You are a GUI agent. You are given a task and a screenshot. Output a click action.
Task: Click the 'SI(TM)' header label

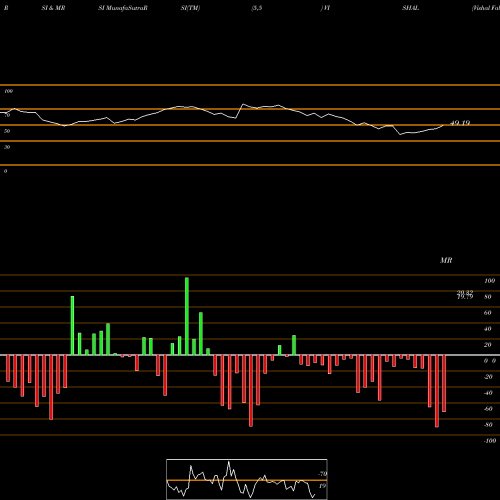pos(190,8)
